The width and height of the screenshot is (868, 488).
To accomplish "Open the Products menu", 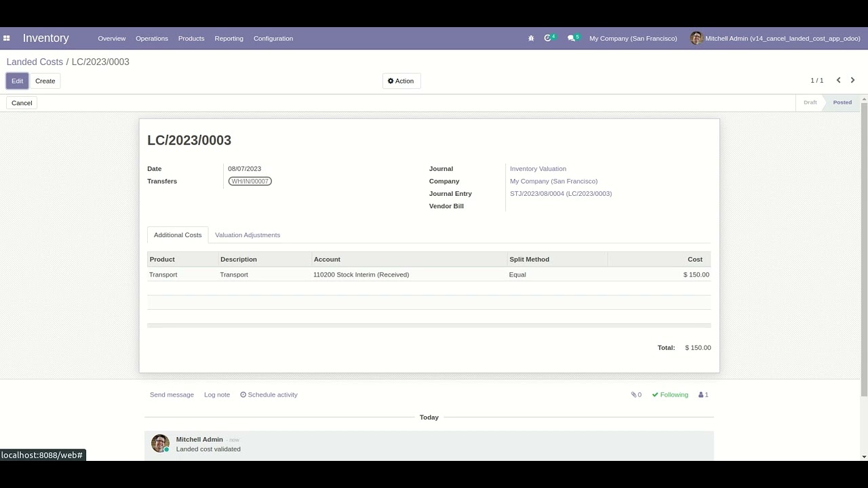I will 191,39.
